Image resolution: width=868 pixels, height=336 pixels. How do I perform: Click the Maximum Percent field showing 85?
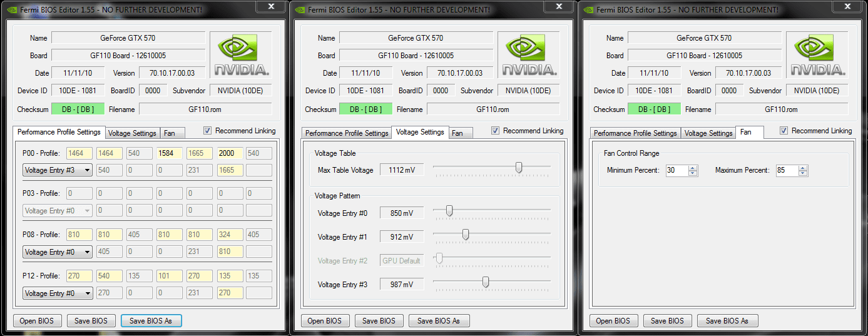(x=788, y=170)
